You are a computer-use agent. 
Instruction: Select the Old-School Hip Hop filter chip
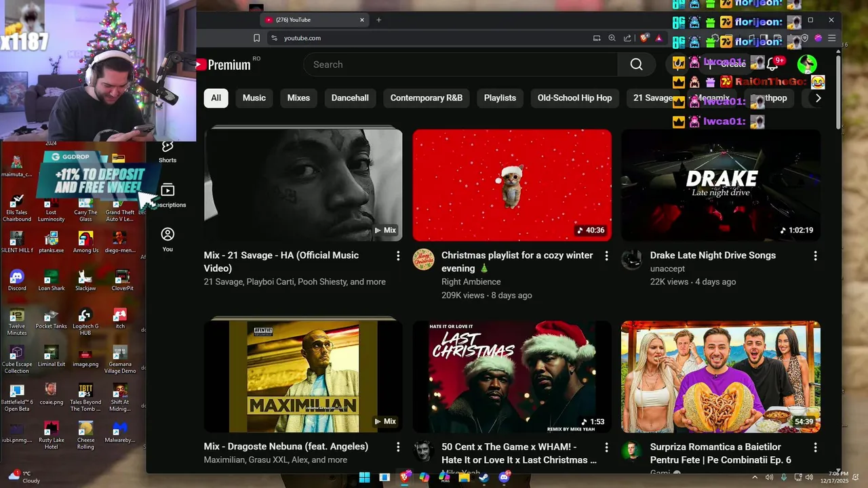pyautogui.click(x=574, y=98)
